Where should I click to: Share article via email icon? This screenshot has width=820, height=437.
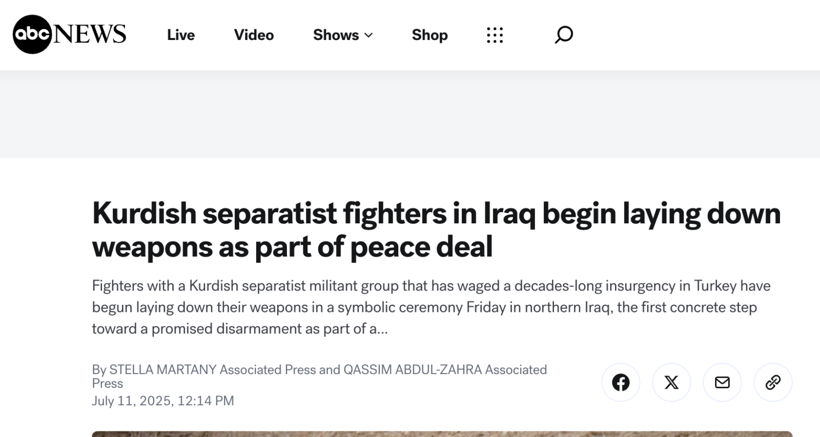722,383
